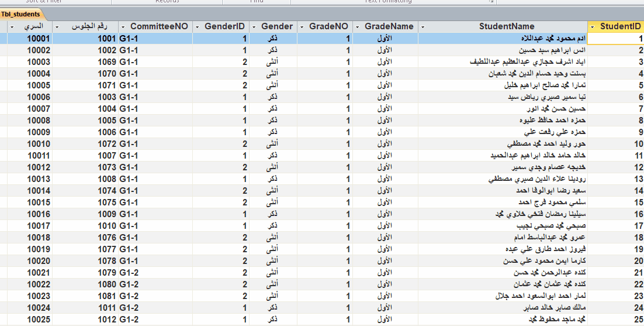Select the StudentID cell with value 25
The width and height of the screenshot is (644, 326).
pyautogui.click(x=615, y=320)
